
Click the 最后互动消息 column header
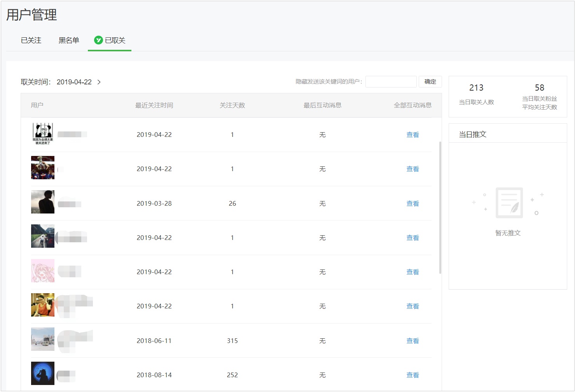322,105
